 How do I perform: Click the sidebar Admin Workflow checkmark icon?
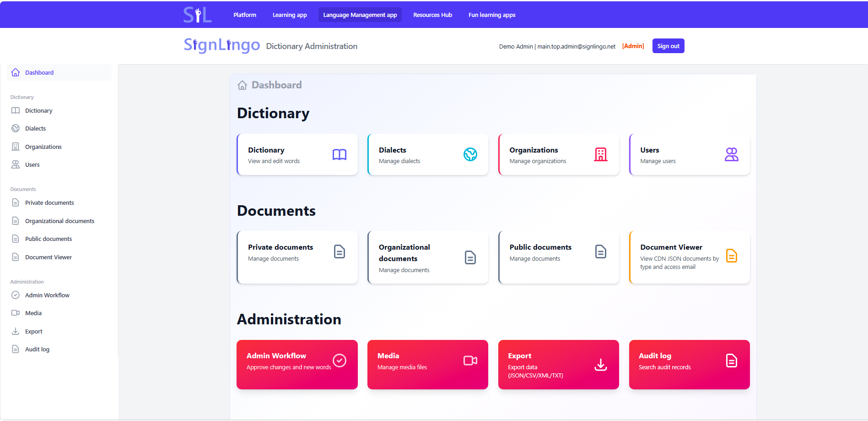point(16,295)
